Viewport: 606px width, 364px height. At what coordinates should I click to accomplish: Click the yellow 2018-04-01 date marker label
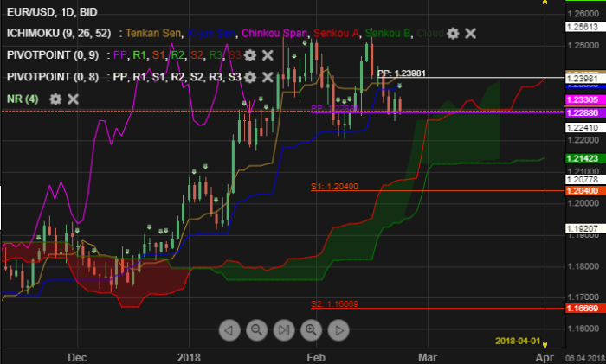pos(518,341)
